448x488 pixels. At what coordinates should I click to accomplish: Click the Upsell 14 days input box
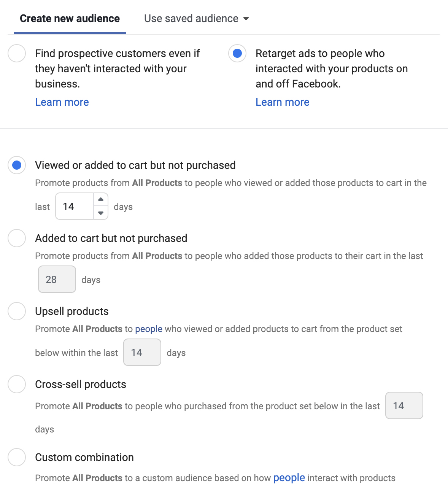142,353
